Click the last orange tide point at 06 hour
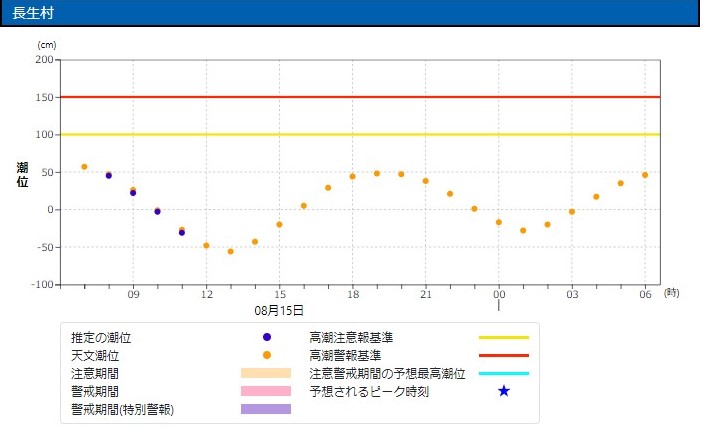The width and height of the screenshot is (718, 440). pyautogui.click(x=645, y=175)
